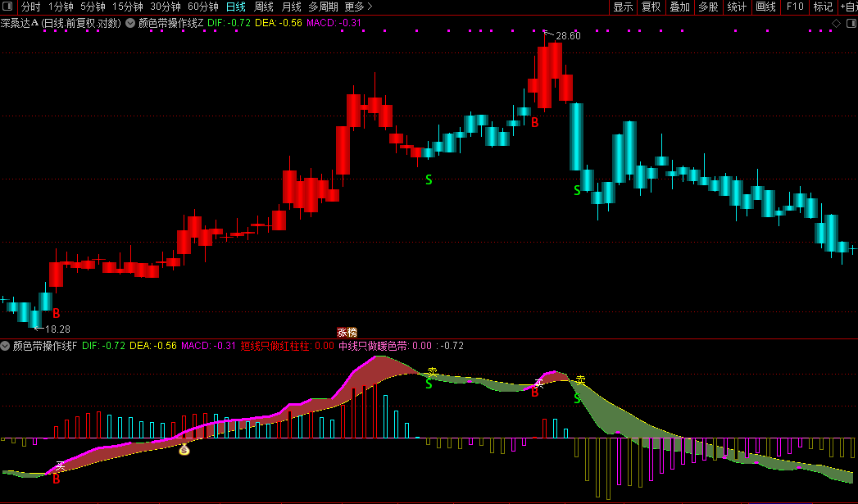Open 颜色带操作线Z indicator dropdown

(131, 23)
